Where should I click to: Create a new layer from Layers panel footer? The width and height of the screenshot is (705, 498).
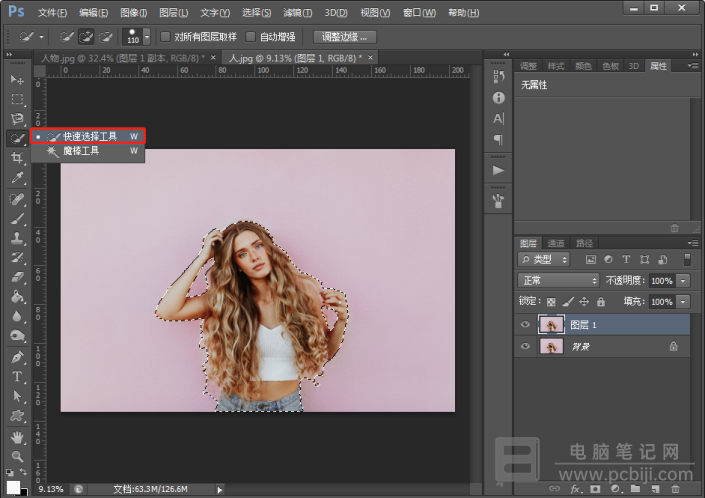[x=655, y=489]
